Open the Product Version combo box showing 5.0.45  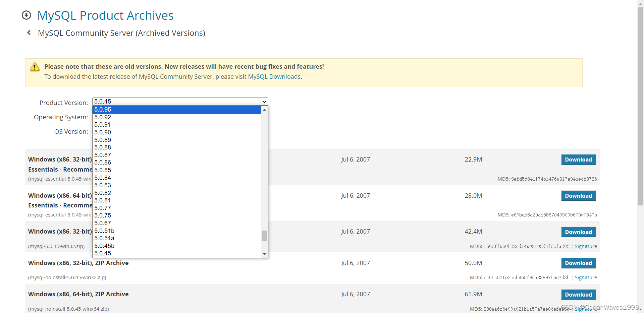[x=180, y=102]
